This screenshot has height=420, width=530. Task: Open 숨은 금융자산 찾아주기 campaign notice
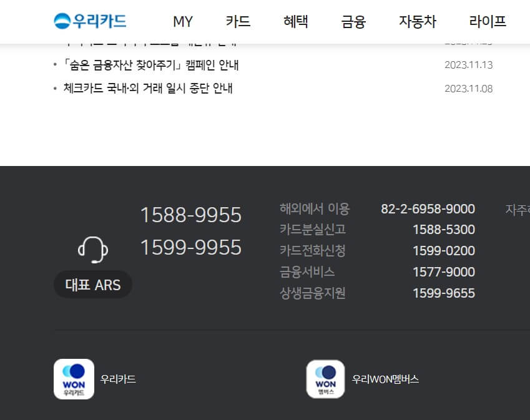click(x=149, y=65)
